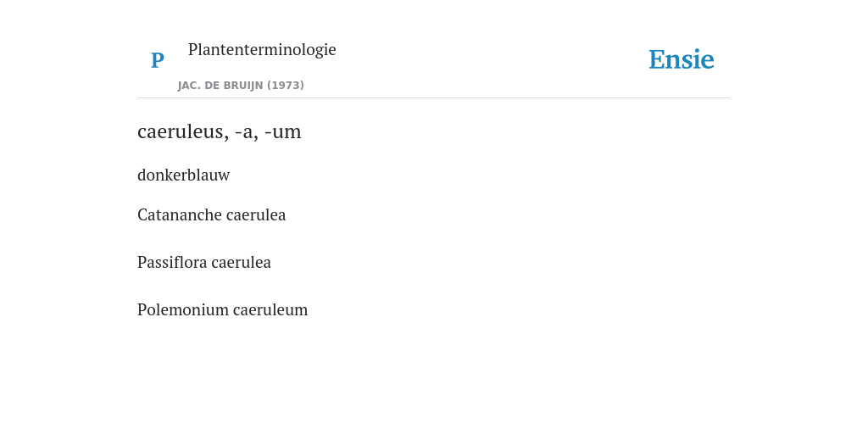The image size is (868, 434).
Task: Open the Ensie logo homepage link
Action: pos(681,59)
